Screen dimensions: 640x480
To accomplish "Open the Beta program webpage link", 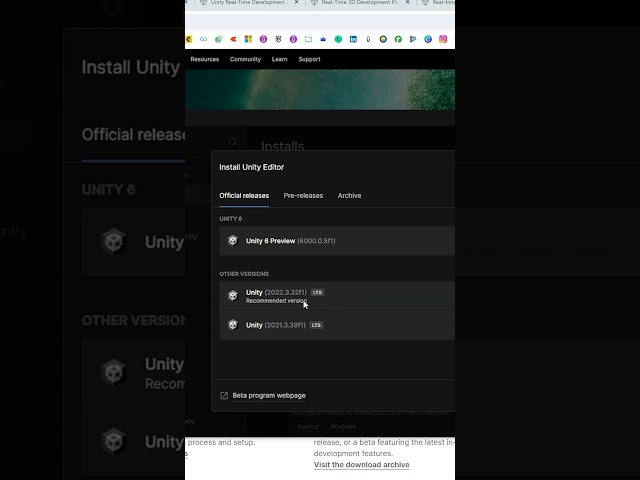I will (x=269, y=396).
